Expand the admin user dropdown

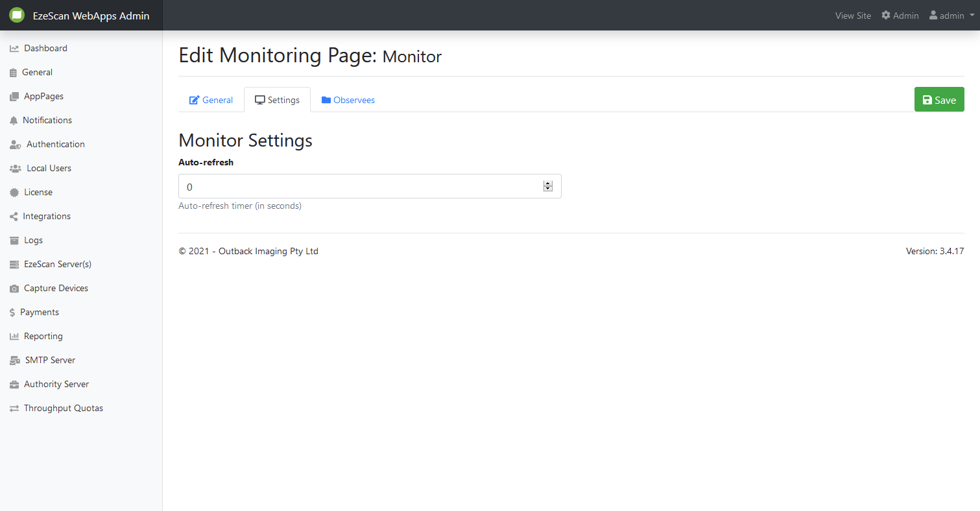(952, 16)
